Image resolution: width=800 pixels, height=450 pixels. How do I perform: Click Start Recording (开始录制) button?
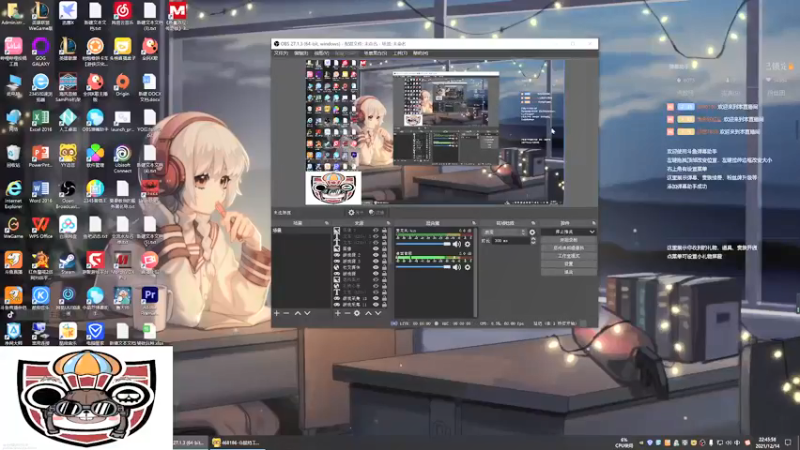569,240
